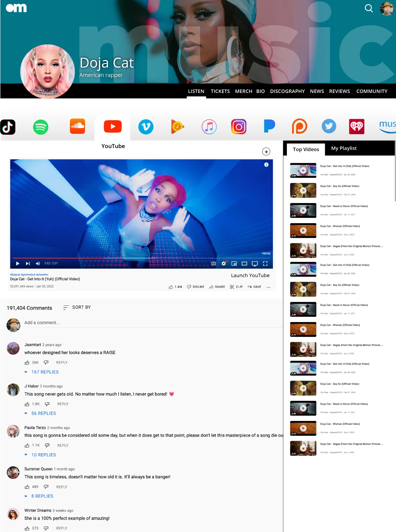
Task: Click the circled plus add icon
Action: tap(266, 152)
